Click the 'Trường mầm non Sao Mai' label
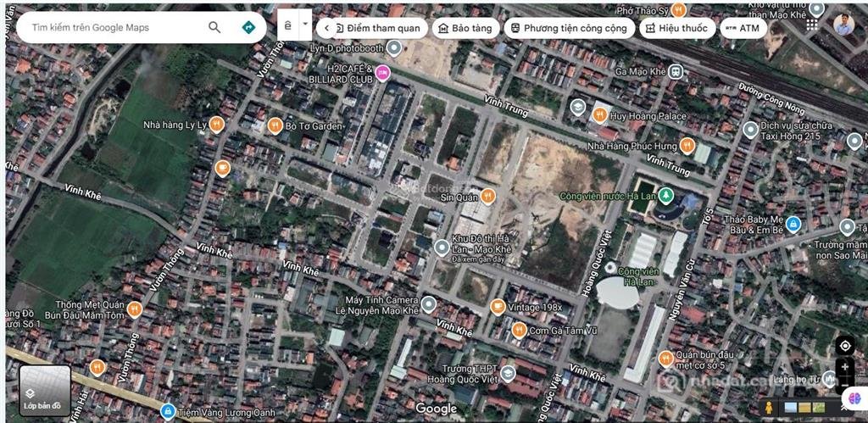Viewport: 868px width, 423px height. [840, 250]
